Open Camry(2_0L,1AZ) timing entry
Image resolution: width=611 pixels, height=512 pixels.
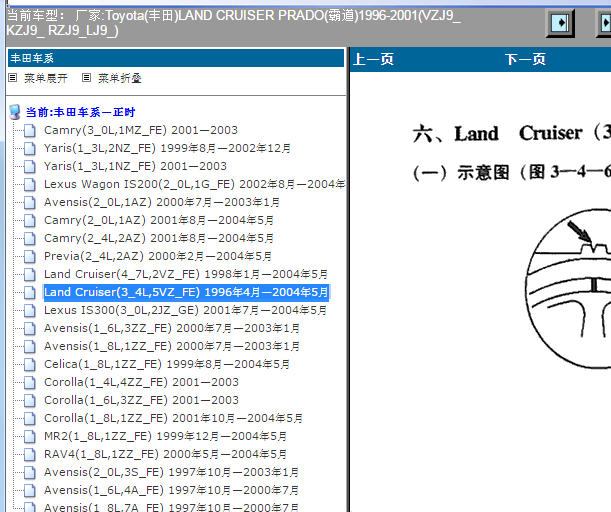coord(159,220)
